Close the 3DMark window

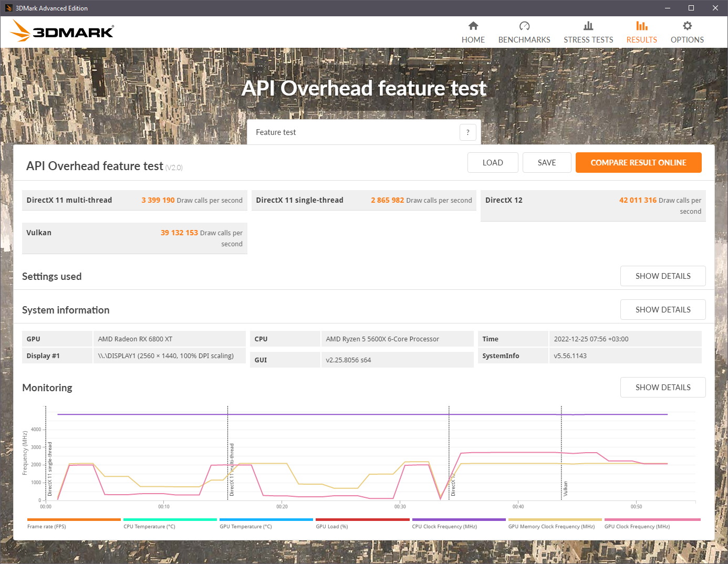(x=715, y=8)
